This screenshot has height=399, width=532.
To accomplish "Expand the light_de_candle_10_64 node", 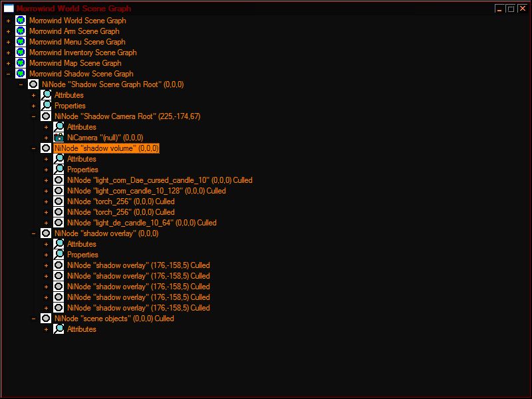I will click(x=46, y=223).
